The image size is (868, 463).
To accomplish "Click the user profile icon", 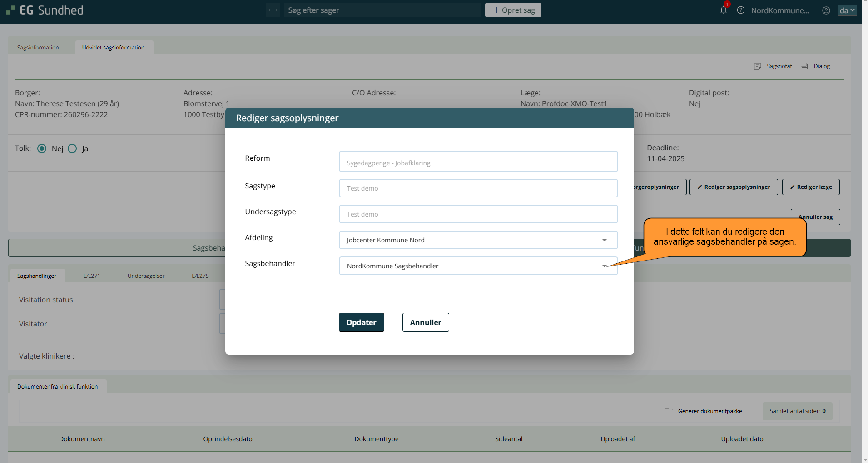I will pyautogui.click(x=826, y=10).
